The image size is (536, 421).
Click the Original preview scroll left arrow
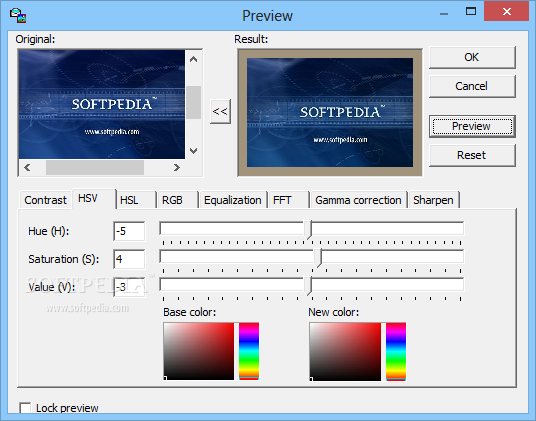[27, 167]
